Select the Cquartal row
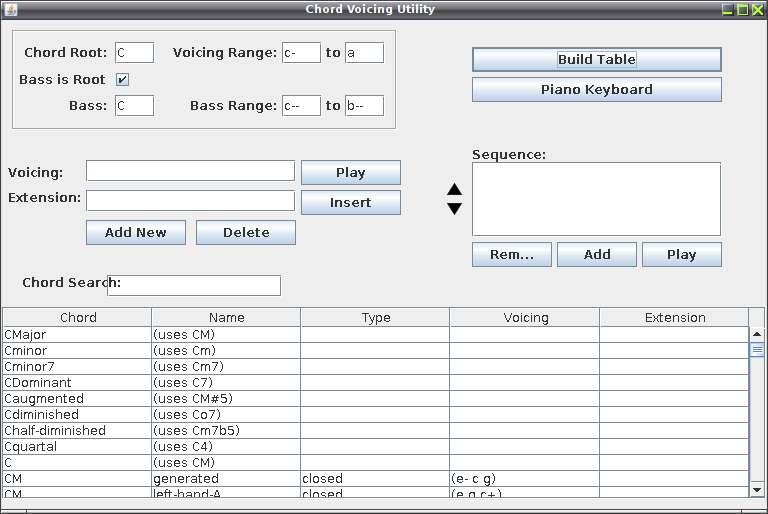Image resolution: width=768 pixels, height=514 pixels. tap(376, 447)
